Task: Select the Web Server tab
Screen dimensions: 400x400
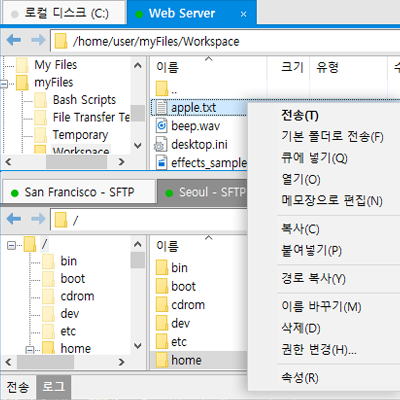Action: [192, 13]
